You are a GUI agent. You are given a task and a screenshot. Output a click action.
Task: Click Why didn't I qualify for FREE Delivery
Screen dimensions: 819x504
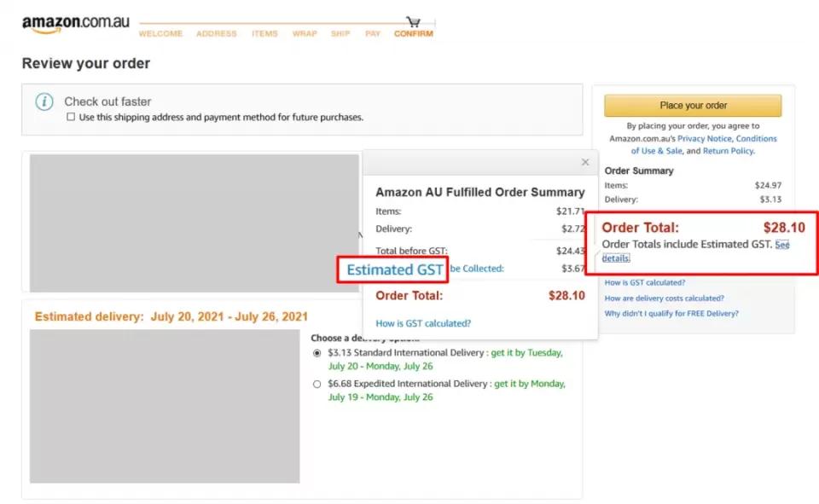[x=671, y=314]
